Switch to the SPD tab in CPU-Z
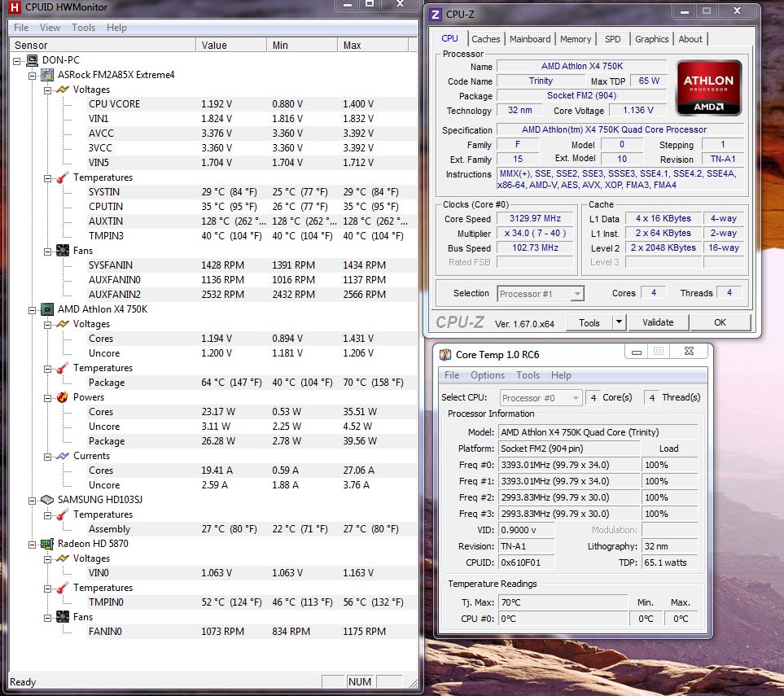The image size is (784, 696). click(x=612, y=39)
